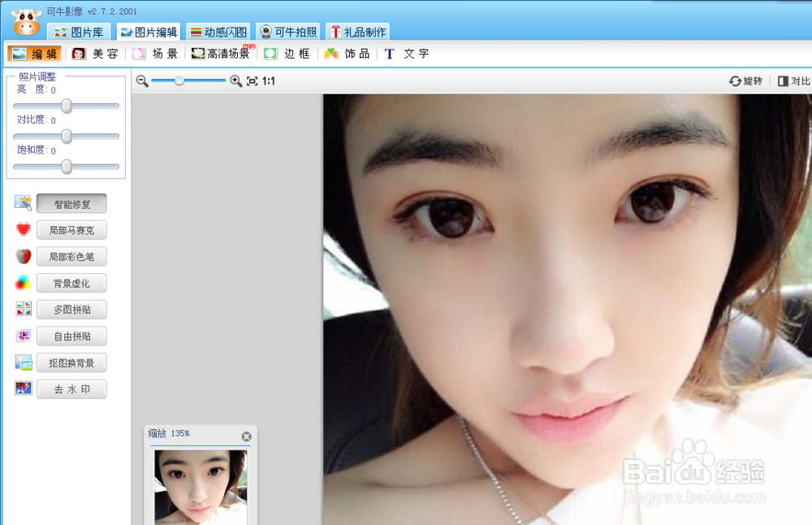Click the 对比度 contrast slider handle

coord(67,137)
